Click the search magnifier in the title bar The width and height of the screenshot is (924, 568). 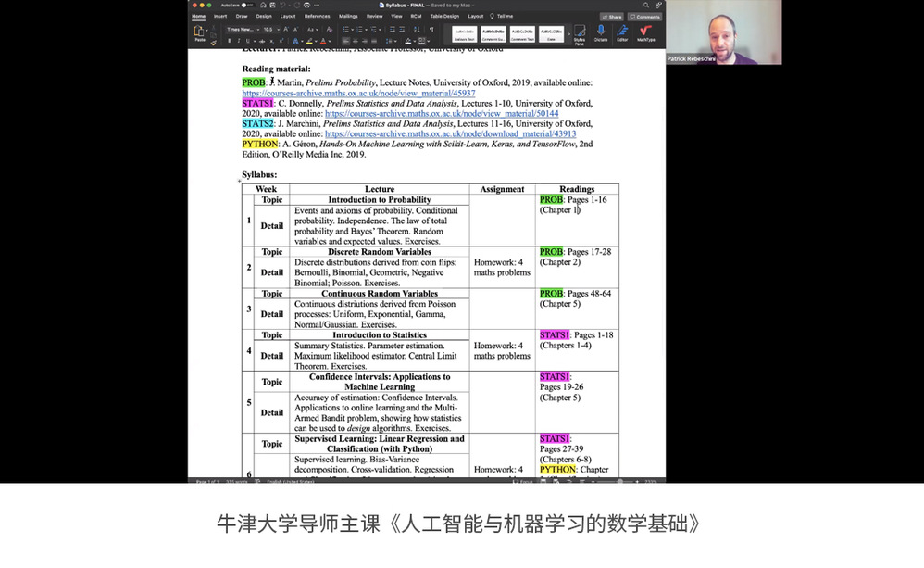645,6
